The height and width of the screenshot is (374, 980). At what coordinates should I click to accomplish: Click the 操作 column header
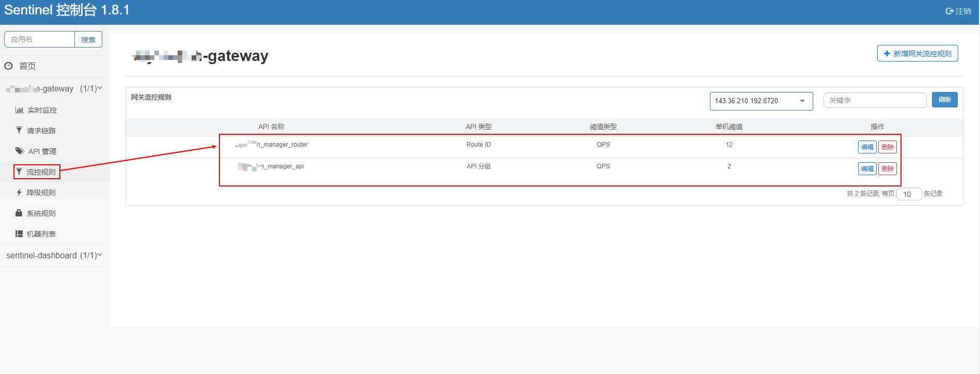(x=877, y=127)
